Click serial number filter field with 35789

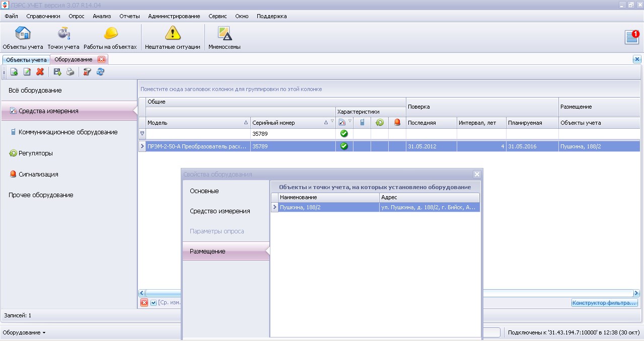coord(293,134)
